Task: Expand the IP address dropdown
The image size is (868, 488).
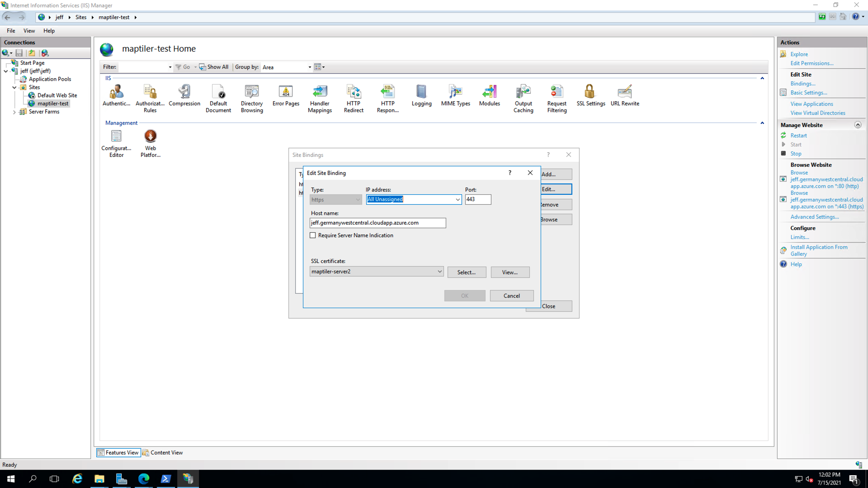Action: click(x=458, y=199)
